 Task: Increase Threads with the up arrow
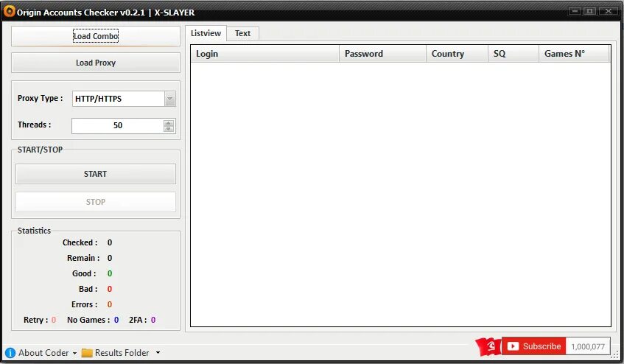pyautogui.click(x=169, y=123)
